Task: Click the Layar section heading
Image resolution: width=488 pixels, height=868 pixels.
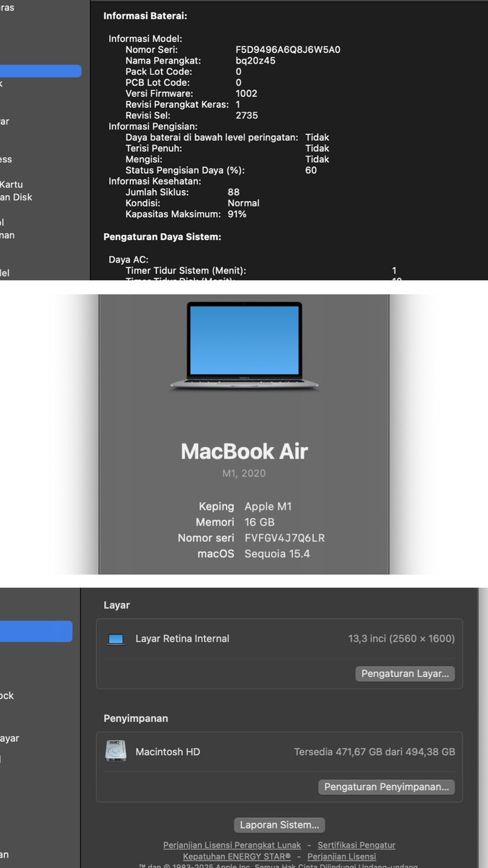Action: 116,605
